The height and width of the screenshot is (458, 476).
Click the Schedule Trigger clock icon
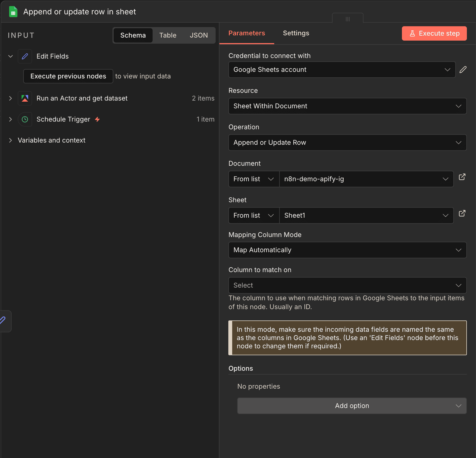pyautogui.click(x=25, y=119)
